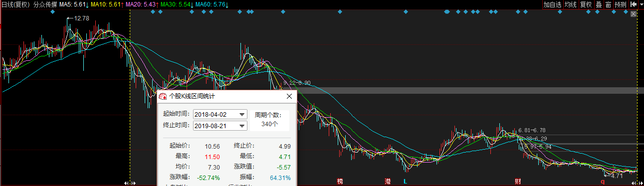Toggle the 叠 overlay option
The image size is (644, 186).
[599, 4]
